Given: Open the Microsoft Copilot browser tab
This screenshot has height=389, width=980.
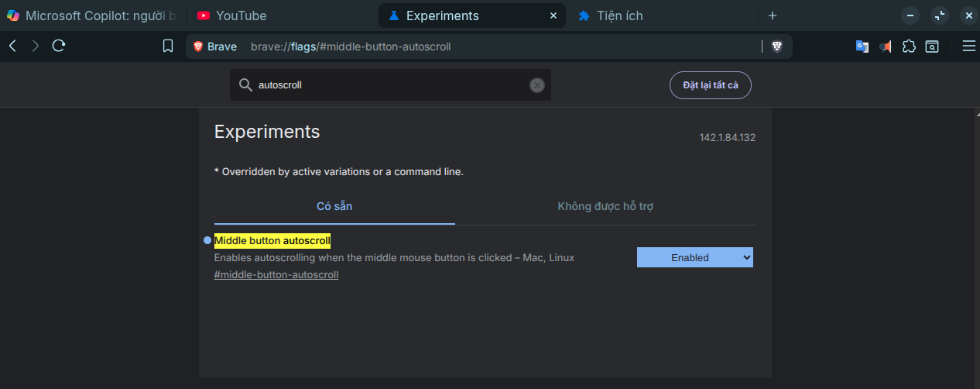Looking at the screenshot, I should click(x=93, y=15).
